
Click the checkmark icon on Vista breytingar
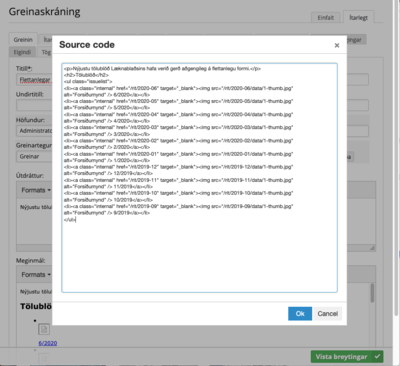click(377, 357)
